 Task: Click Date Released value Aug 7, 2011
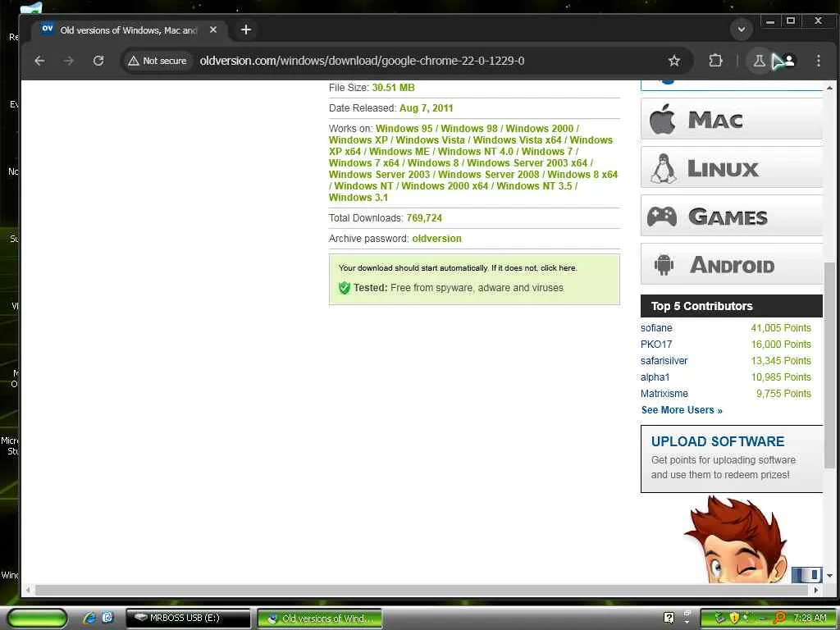click(426, 108)
